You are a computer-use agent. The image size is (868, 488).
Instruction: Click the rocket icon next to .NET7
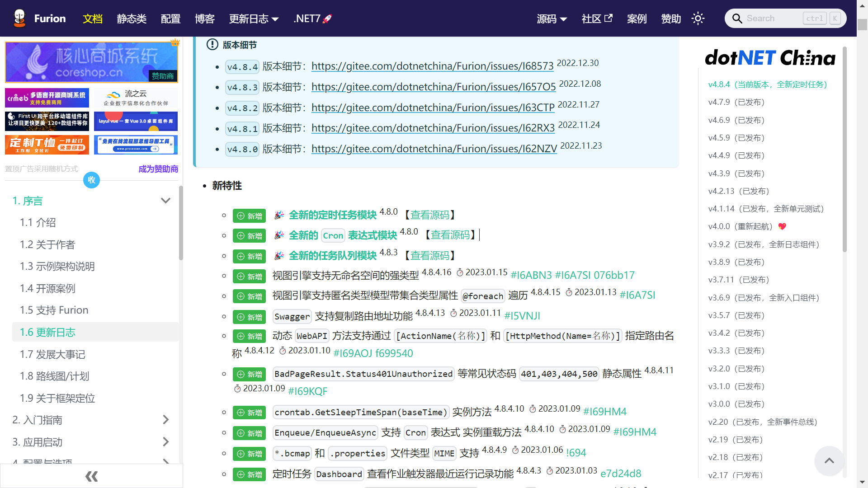point(326,18)
